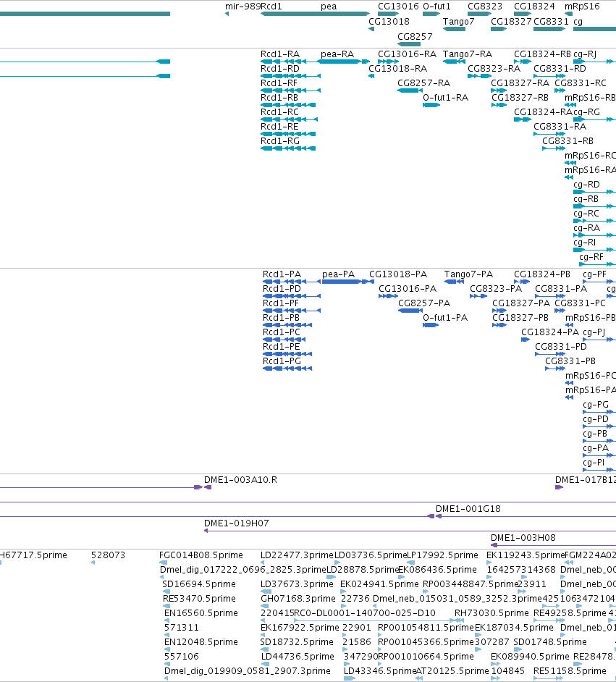The image size is (616, 682).
Task: Select transcript Rcd1-RF label
Action: [x=279, y=83]
